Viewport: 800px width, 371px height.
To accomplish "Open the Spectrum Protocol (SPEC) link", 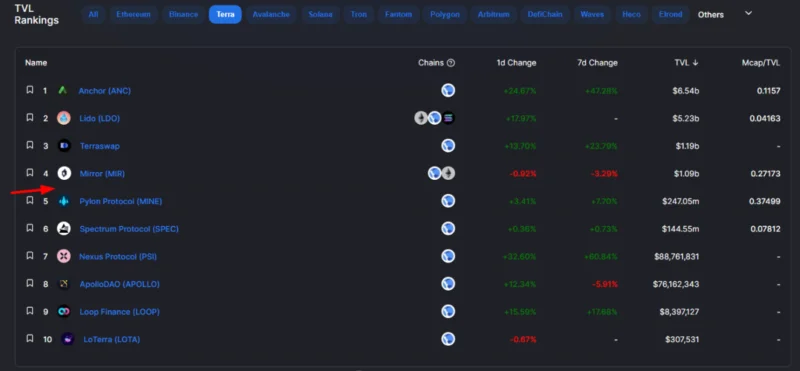I will (129, 229).
